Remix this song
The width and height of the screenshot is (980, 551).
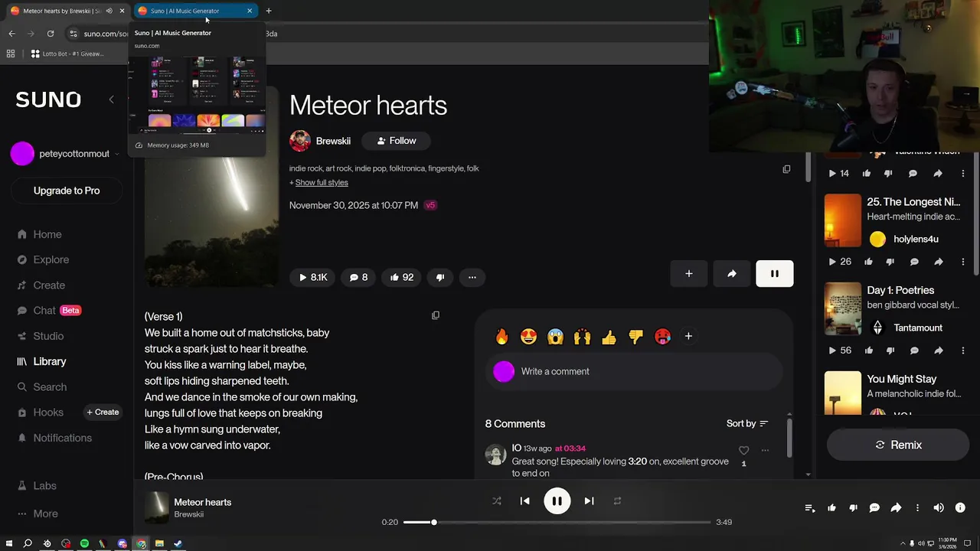tap(897, 445)
